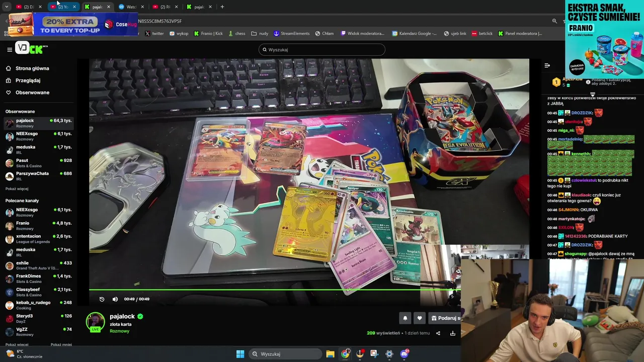Mute the video with the speaker icon
The image size is (644, 362).
[x=115, y=299]
